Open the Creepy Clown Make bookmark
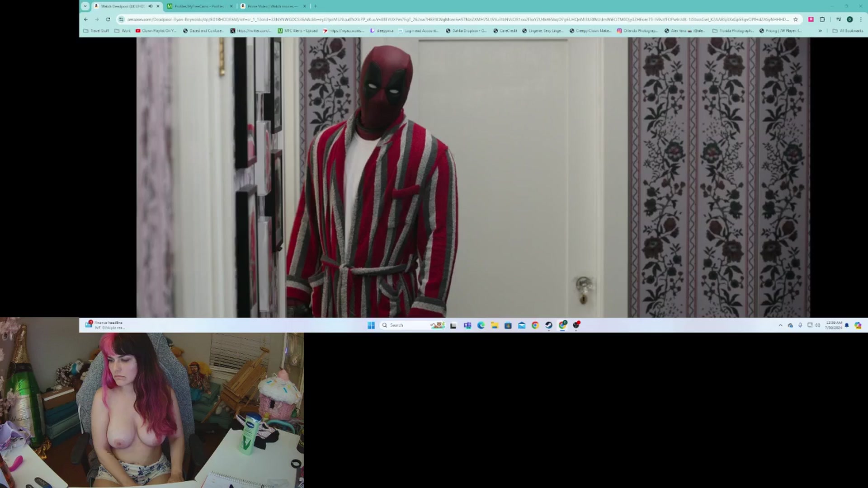Image resolution: width=868 pixels, height=488 pixels. [x=590, y=31]
